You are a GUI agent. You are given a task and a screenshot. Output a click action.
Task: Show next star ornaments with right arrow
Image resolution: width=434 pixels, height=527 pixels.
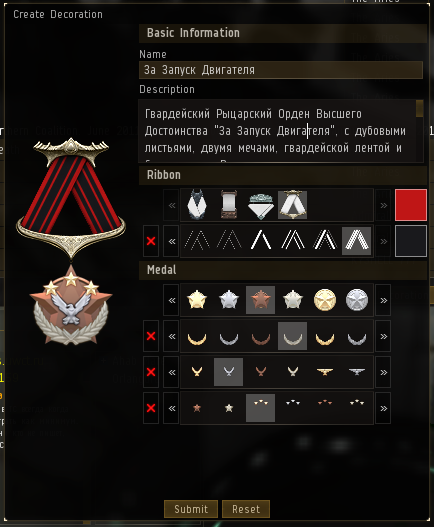(x=383, y=408)
